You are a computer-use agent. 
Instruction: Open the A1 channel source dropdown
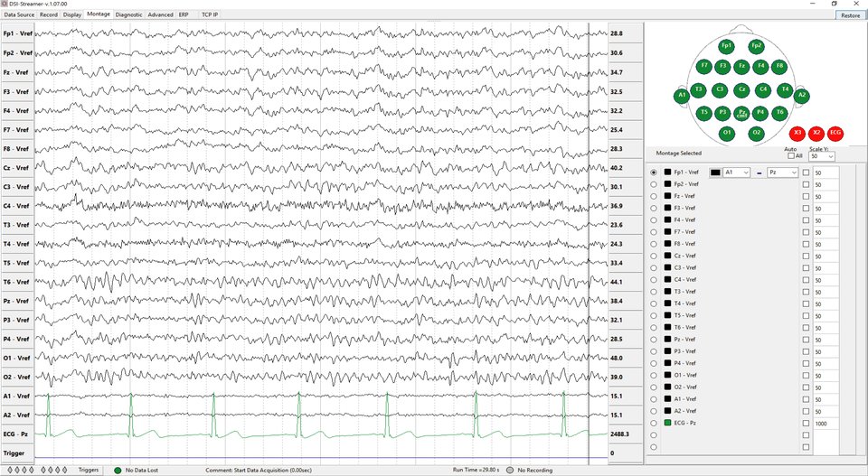(x=737, y=172)
